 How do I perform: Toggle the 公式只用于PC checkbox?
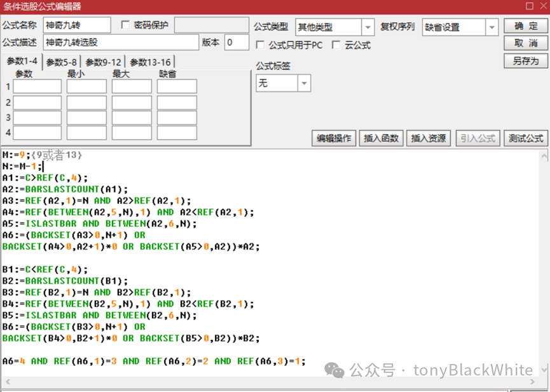[260, 45]
